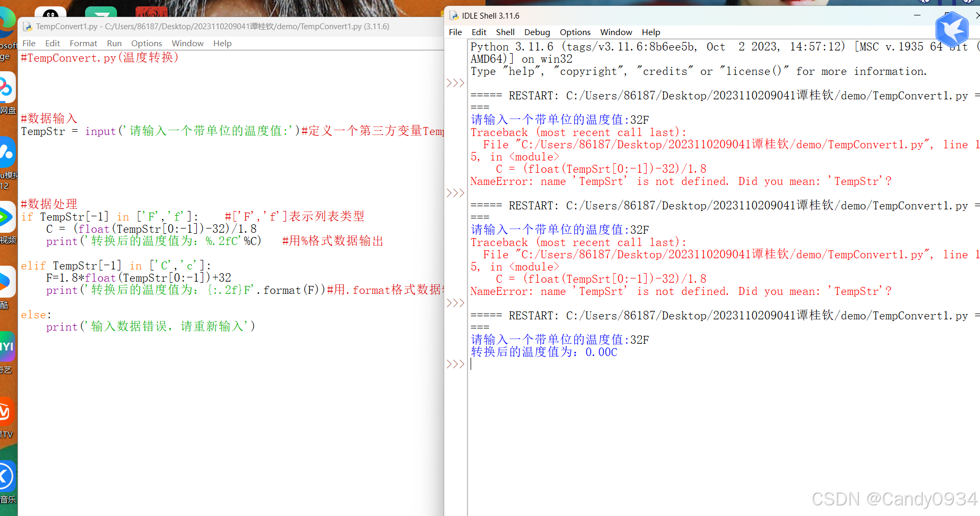The width and height of the screenshot is (980, 516).
Task: Click the 'else:' line in the editor
Action: pyautogui.click(x=36, y=315)
